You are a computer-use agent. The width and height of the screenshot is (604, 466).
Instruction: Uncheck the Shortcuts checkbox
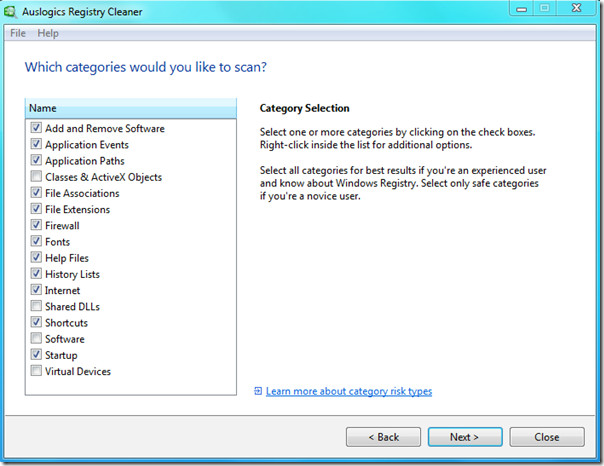coord(36,322)
